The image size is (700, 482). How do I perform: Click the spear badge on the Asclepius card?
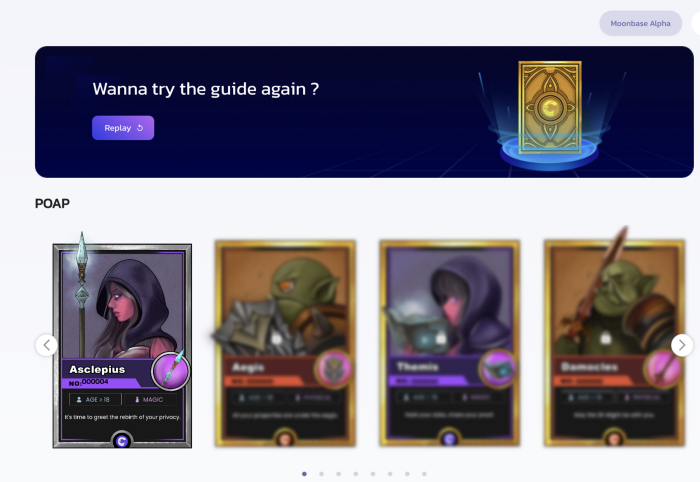pos(171,371)
